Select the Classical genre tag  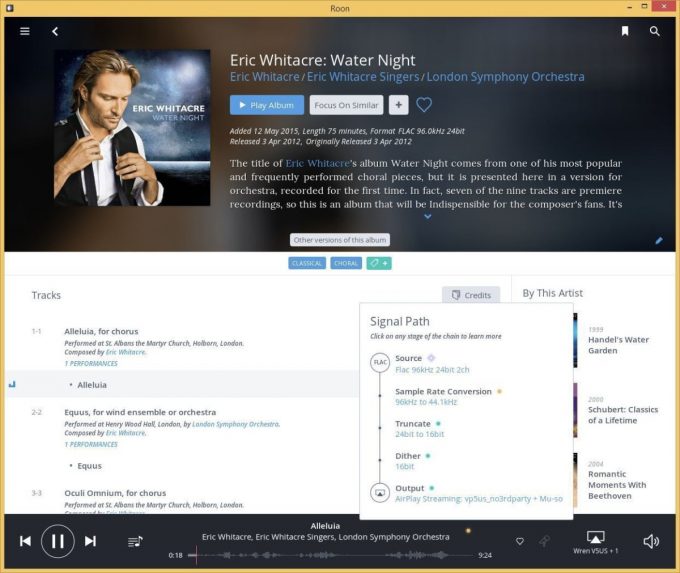307,263
